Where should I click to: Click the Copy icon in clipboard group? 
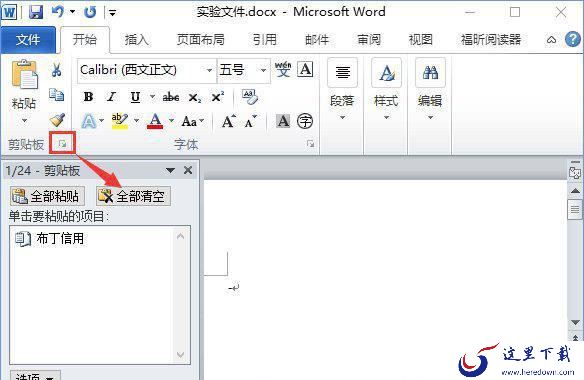tap(57, 95)
